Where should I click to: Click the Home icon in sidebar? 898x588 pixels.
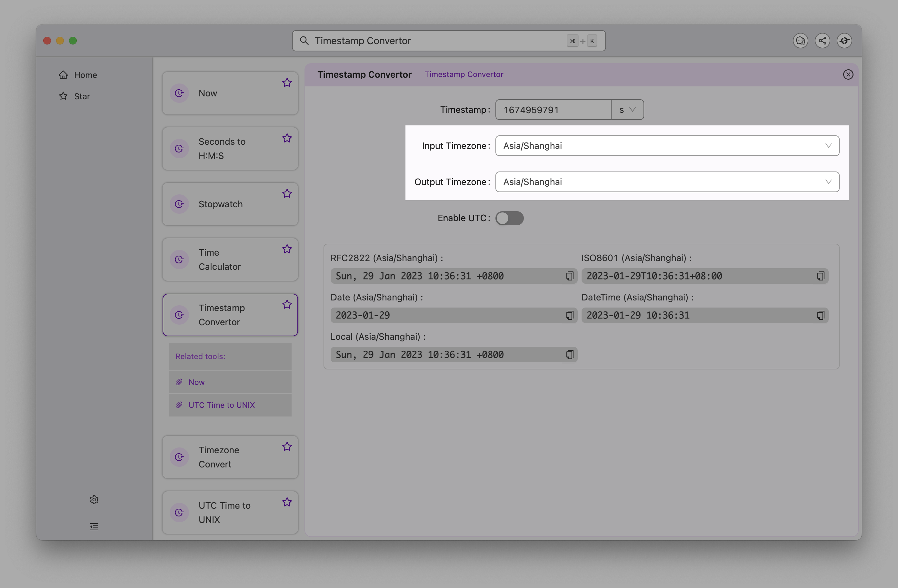tap(64, 75)
